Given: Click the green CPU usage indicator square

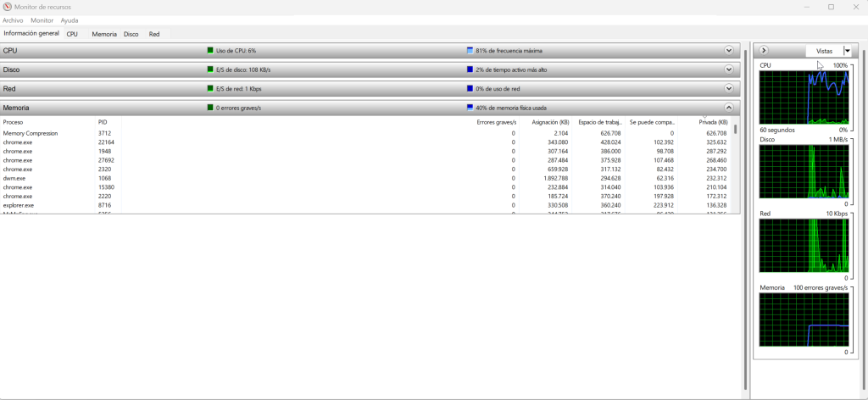Looking at the screenshot, I should click(210, 50).
